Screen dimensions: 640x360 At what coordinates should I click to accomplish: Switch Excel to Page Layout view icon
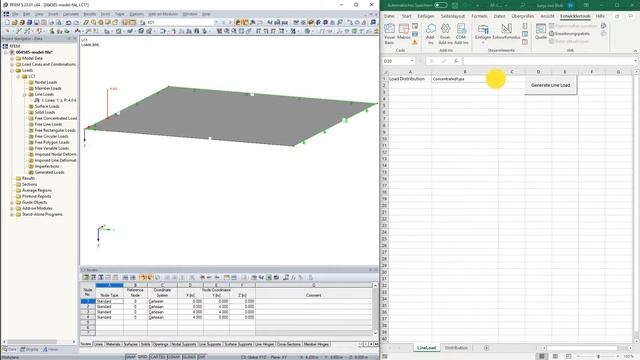coord(555,356)
